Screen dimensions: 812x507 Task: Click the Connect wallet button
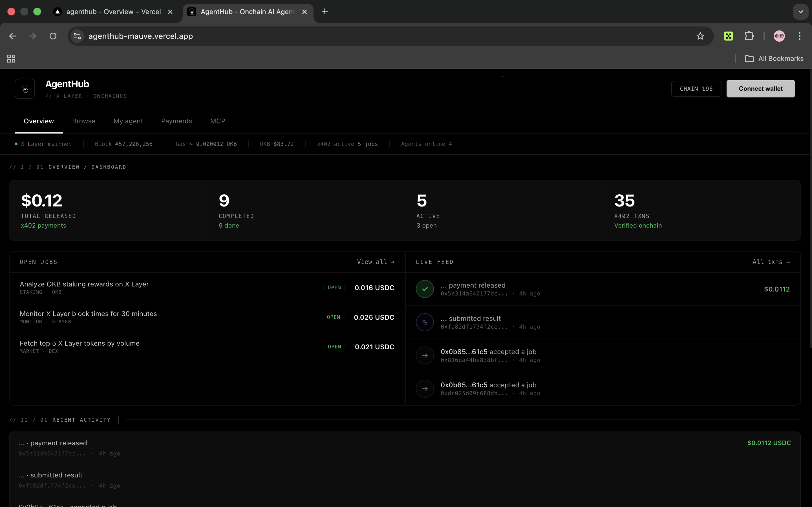760,88
